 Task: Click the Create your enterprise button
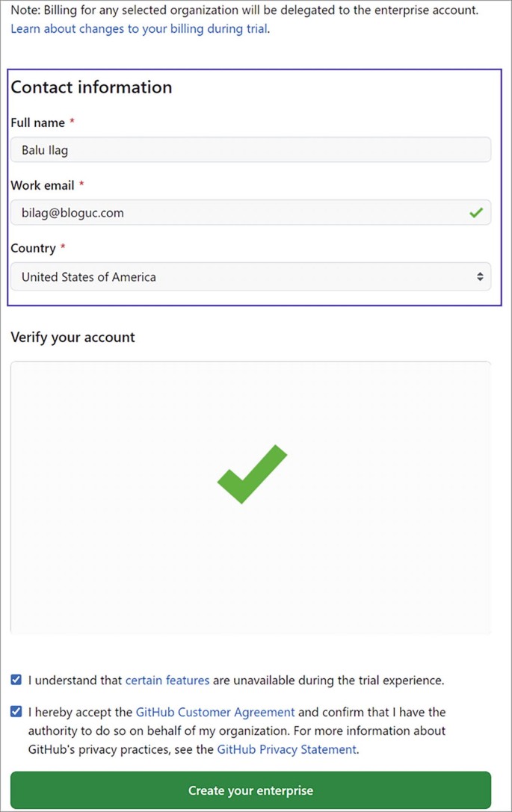pyautogui.click(x=250, y=790)
